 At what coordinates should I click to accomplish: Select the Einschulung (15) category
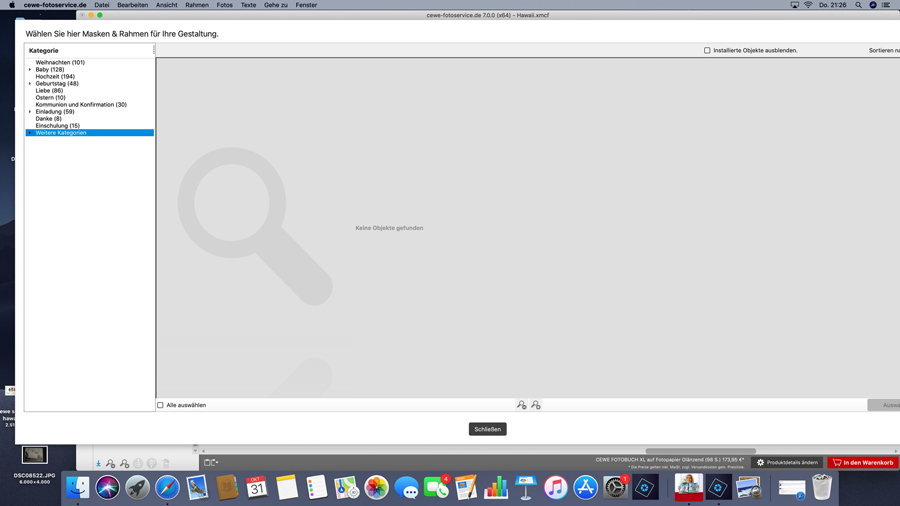coord(57,126)
